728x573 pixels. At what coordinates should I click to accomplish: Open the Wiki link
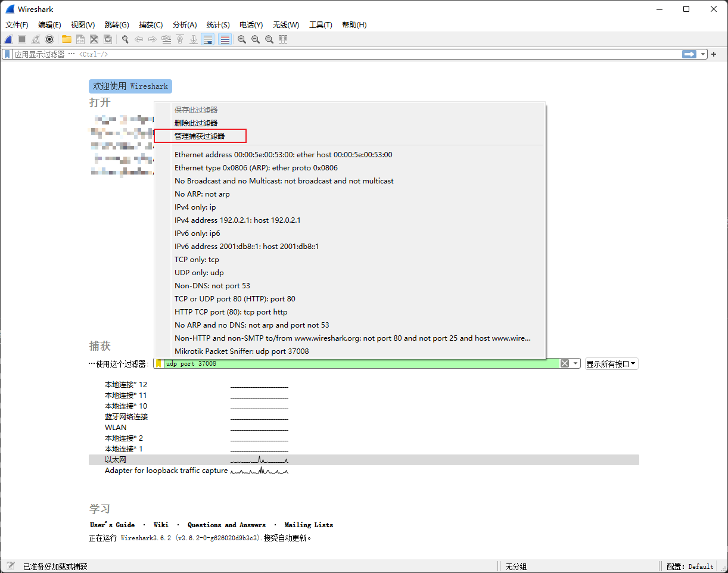(x=161, y=525)
